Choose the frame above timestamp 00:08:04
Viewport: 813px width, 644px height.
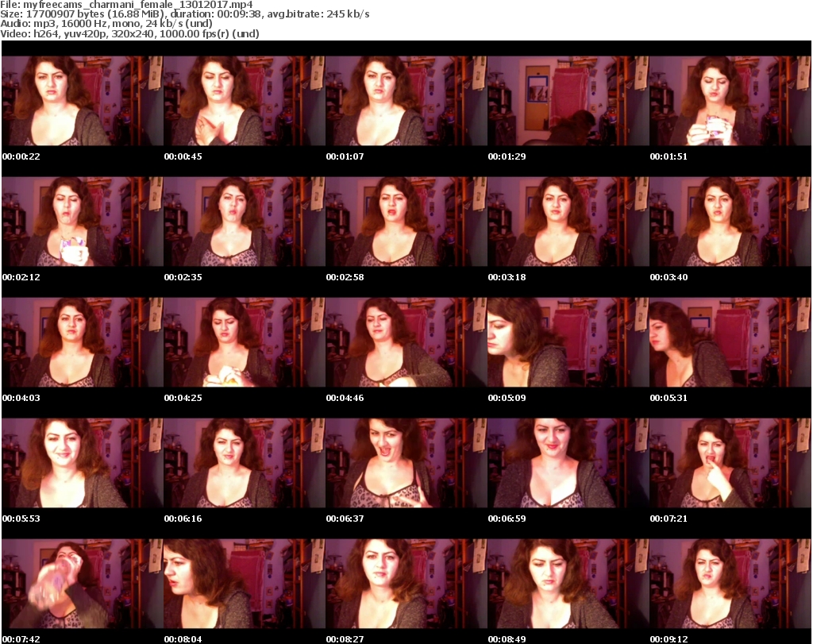click(245, 584)
